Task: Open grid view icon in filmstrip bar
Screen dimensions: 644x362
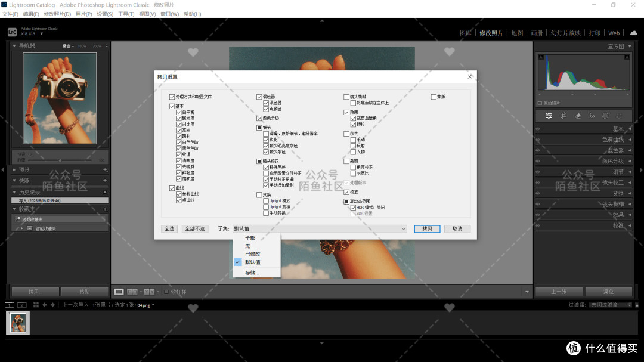Action: point(36,305)
